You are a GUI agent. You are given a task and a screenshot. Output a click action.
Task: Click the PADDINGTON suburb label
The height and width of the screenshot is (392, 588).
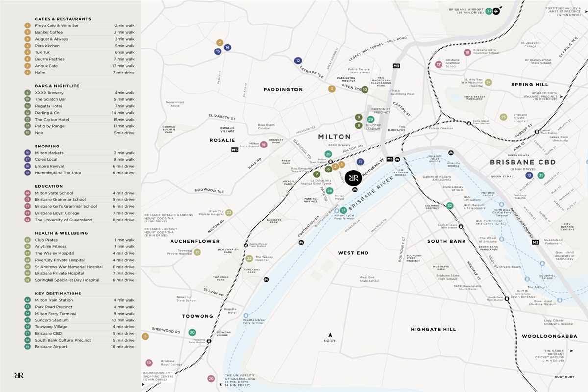click(x=283, y=90)
